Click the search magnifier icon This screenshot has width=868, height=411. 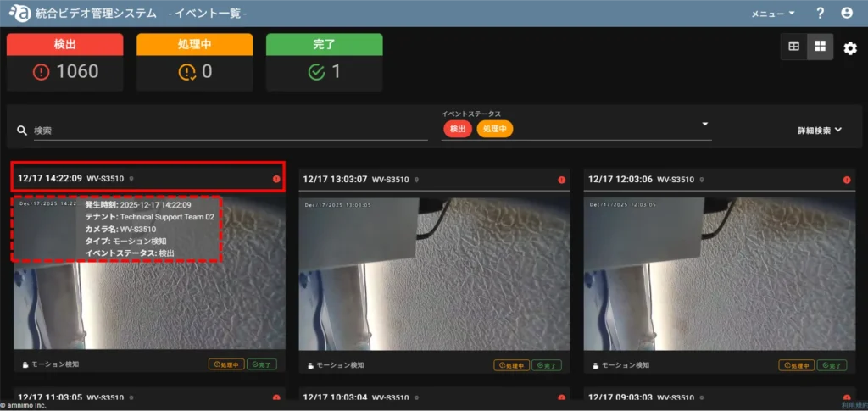(x=22, y=131)
